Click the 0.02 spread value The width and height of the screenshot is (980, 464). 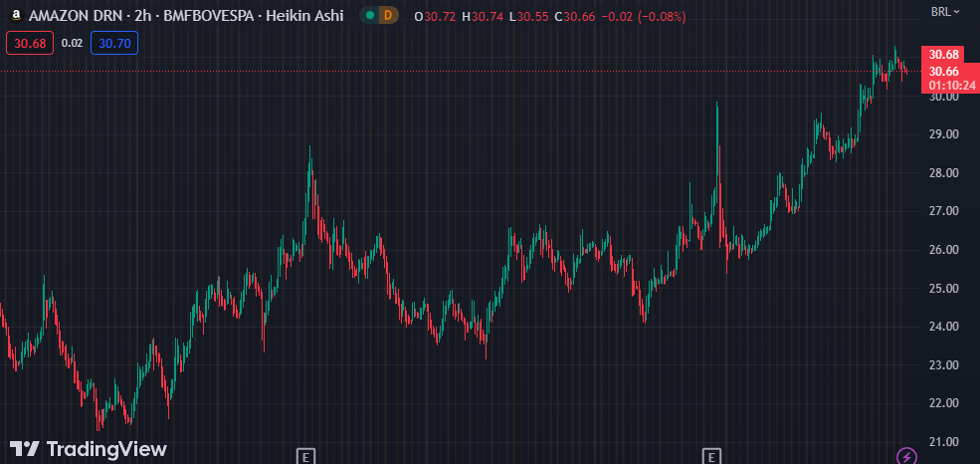point(72,43)
